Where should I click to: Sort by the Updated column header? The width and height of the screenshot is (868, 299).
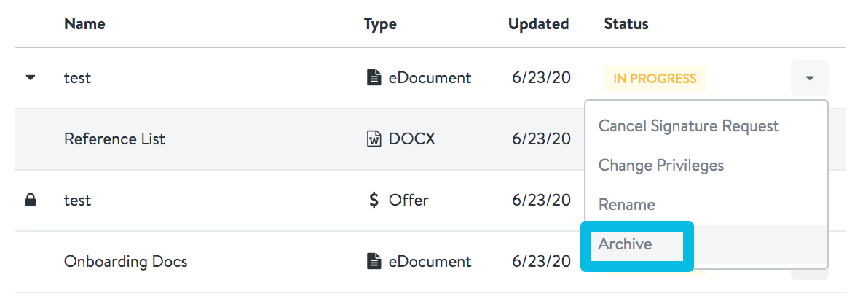539,24
